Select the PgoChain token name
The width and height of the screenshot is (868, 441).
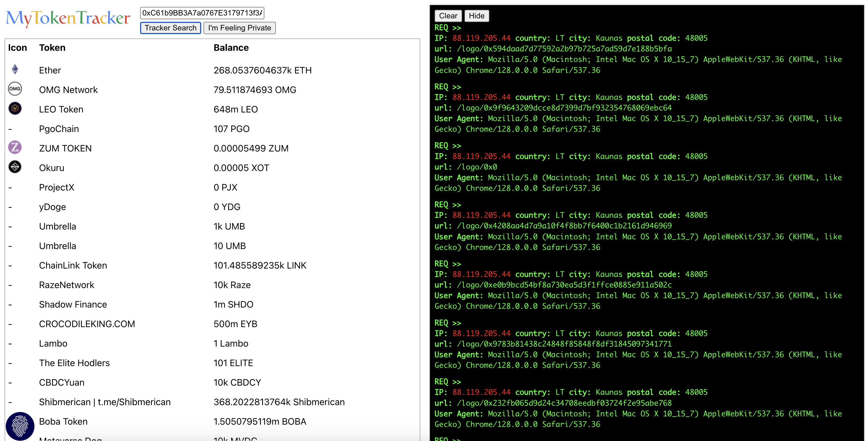point(59,129)
